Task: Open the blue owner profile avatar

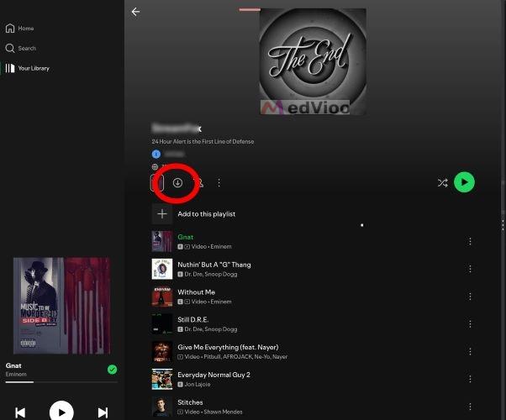Action: coord(156,155)
